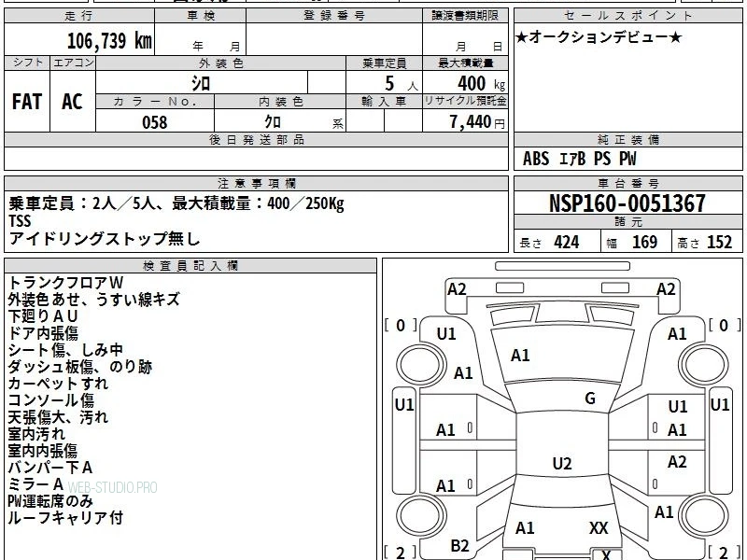The width and height of the screenshot is (747, 560).
Task: Select recycle deposit amount 7,440円
Action: tap(477, 122)
